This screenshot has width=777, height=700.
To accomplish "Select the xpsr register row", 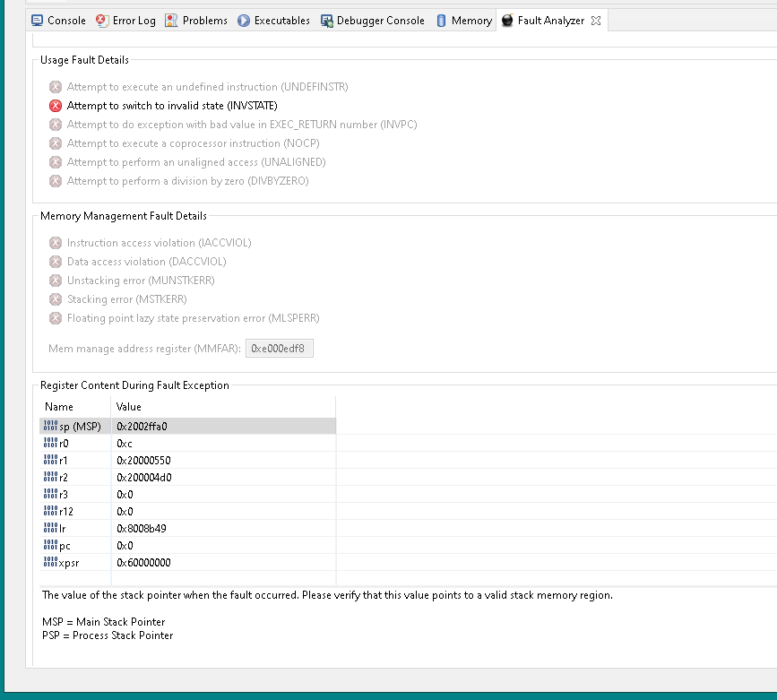I will pyautogui.click(x=187, y=563).
